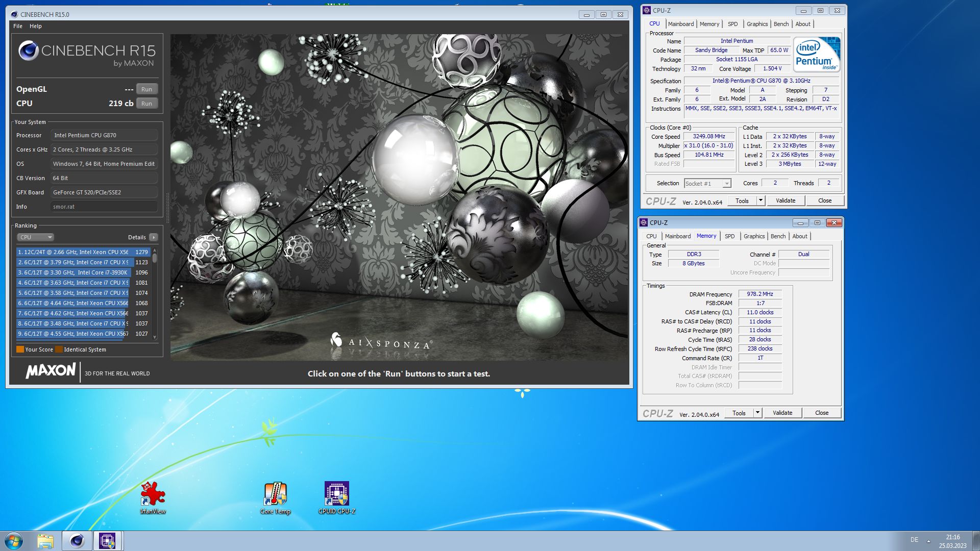Select ranking entry Core i7-3930K 1096
The image size is (980, 551).
(x=83, y=272)
